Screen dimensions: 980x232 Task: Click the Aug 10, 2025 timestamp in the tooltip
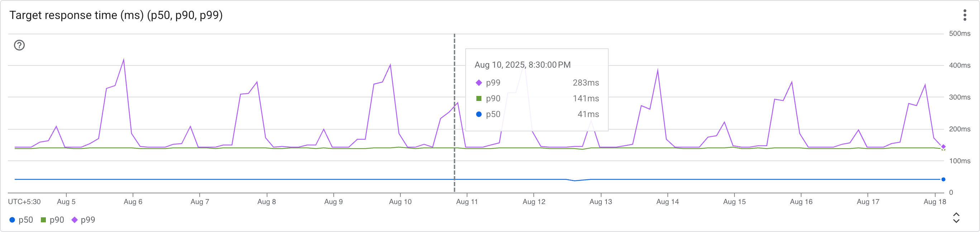click(523, 64)
